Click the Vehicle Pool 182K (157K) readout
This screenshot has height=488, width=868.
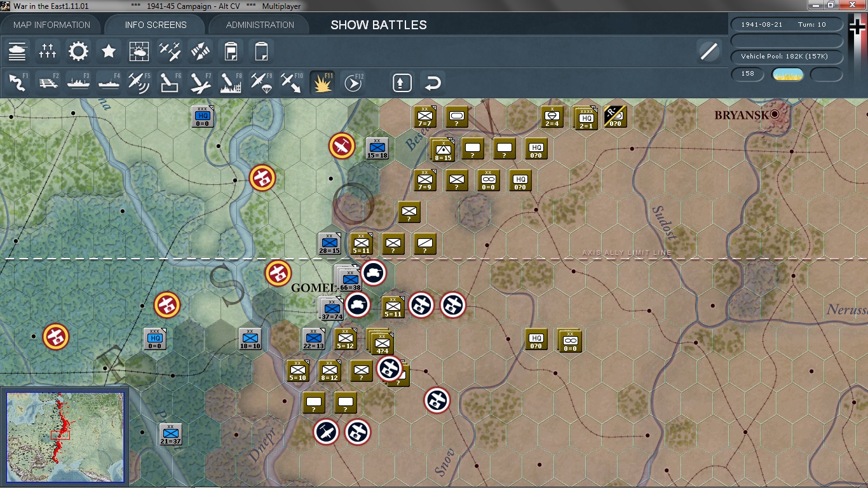pos(787,57)
